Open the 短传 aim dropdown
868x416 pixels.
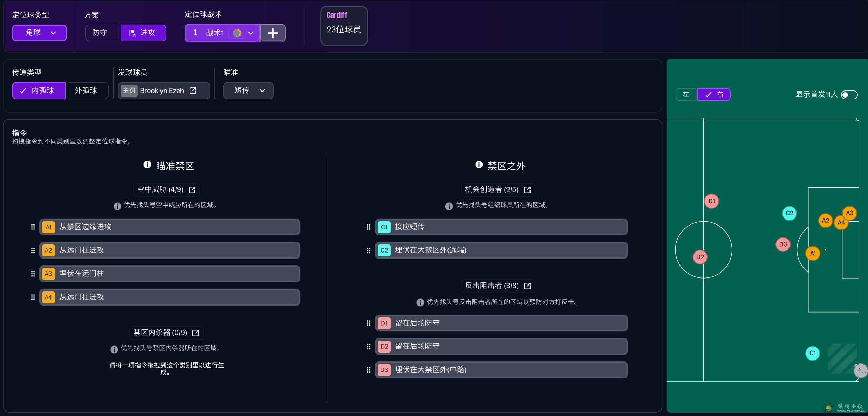pyautogui.click(x=248, y=90)
